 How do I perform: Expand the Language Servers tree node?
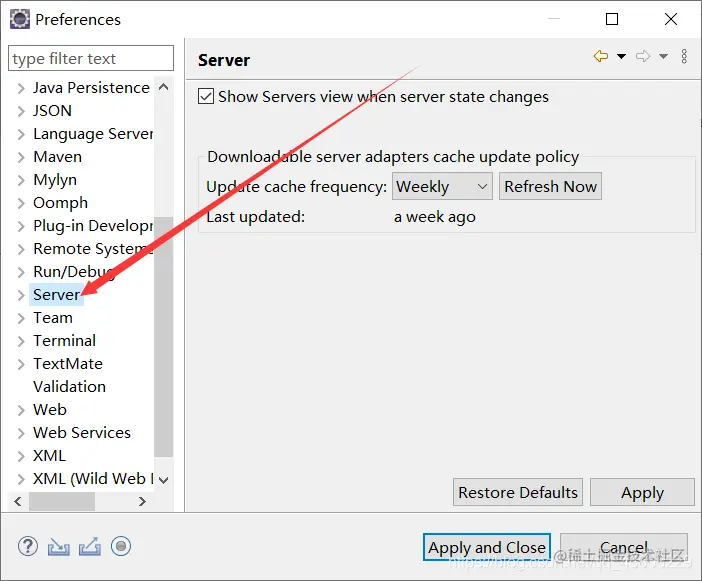(x=21, y=134)
